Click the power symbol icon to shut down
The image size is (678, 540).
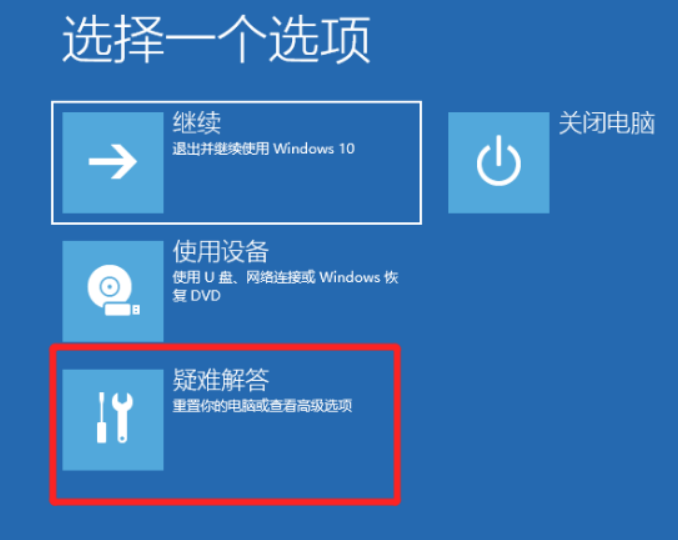tap(499, 161)
